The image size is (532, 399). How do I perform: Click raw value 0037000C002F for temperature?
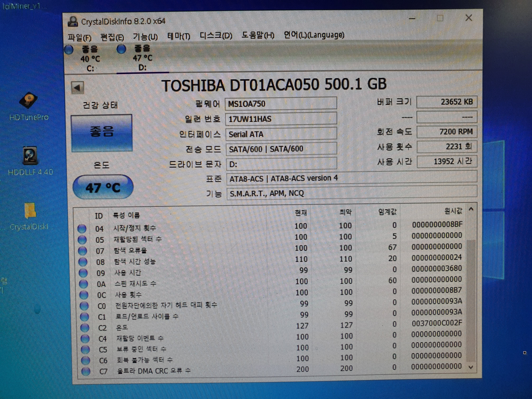(x=437, y=323)
